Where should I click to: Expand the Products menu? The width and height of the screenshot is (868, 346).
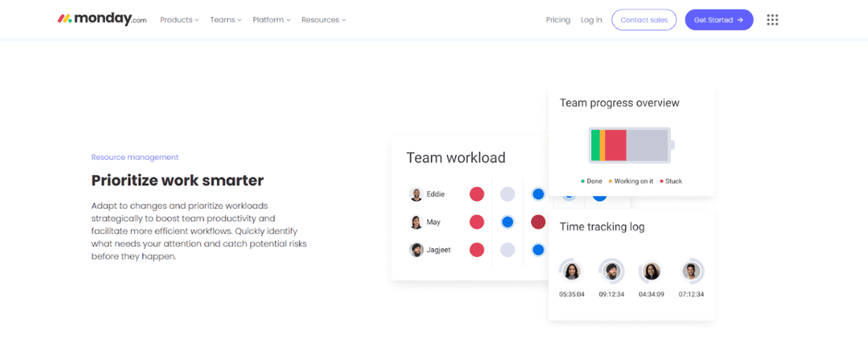pyautogui.click(x=179, y=20)
